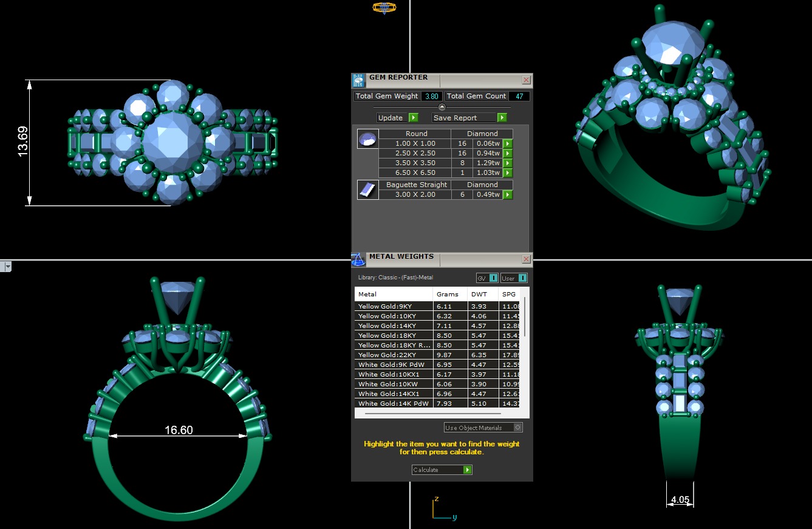812x529 pixels.
Task: Click the 13.69 dimension label in top view
Action: [x=24, y=142]
